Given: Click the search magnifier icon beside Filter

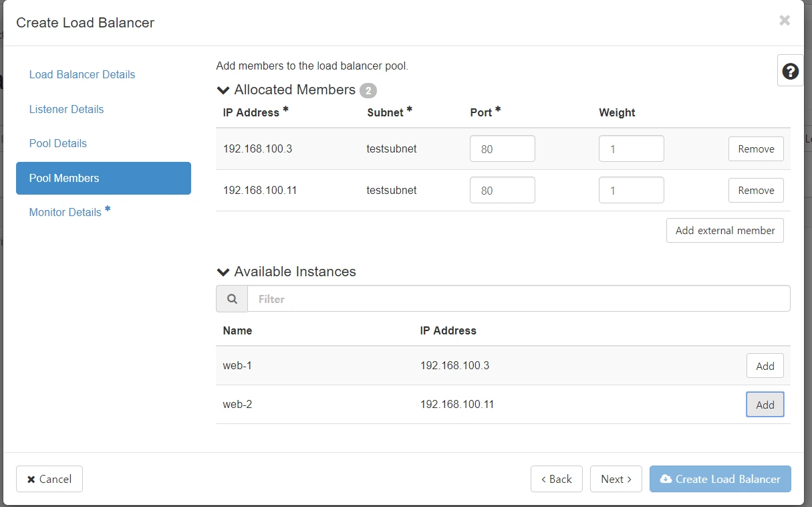Looking at the screenshot, I should [x=231, y=298].
